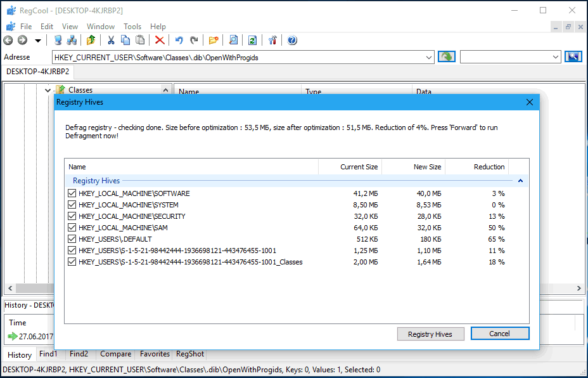Minimize the inner document window
Image resolution: width=588 pixels, height=378 pixels.
[x=556, y=27]
